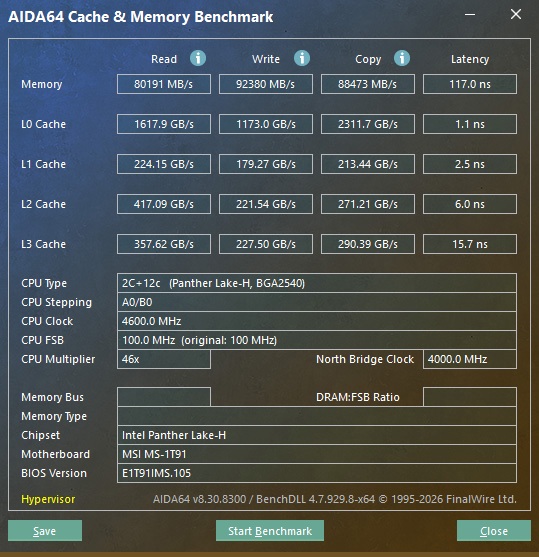The width and height of the screenshot is (539, 557).
Task: Click the L1 Cache row label
Action: 43,164
